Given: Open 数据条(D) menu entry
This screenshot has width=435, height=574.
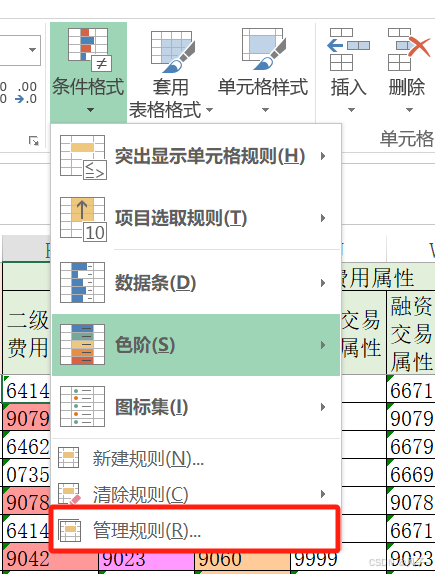Looking at the screenshot, I should pos(196,283).
